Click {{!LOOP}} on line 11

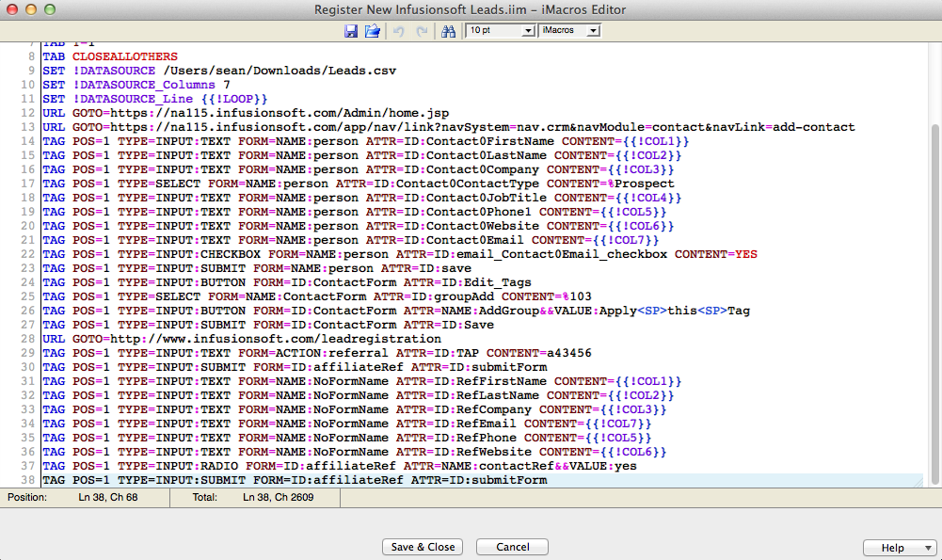(234, 99)
